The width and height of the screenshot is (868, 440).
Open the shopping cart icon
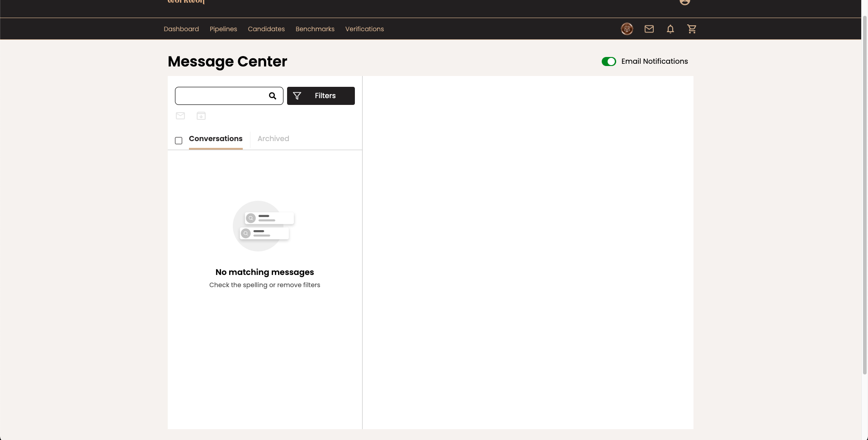click(691, 29)
